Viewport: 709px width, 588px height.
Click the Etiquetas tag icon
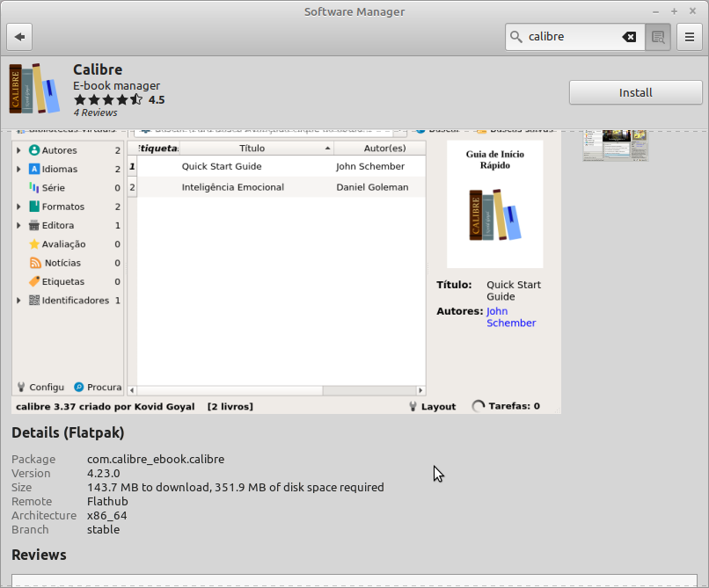point(34,281)
